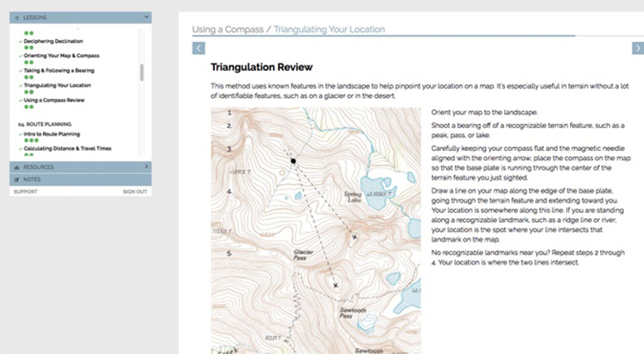This screenshot has width=644, height=354.
Task: Click the checkmark beside Intro to Route Planning
Action: 20,135
